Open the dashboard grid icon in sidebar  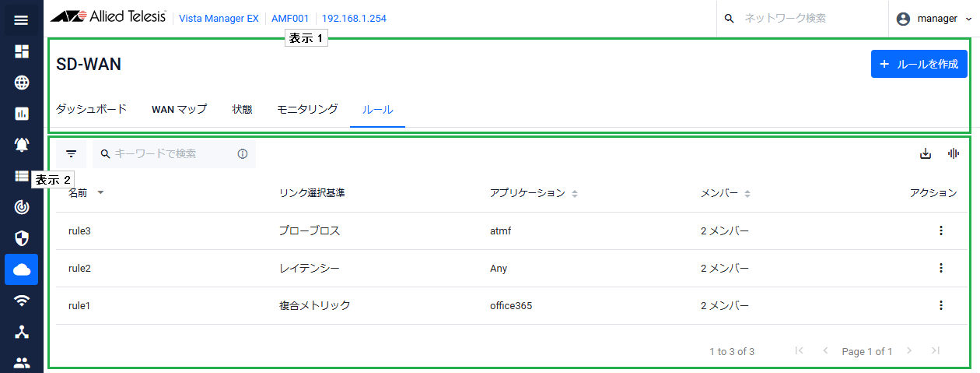[22, 51]
